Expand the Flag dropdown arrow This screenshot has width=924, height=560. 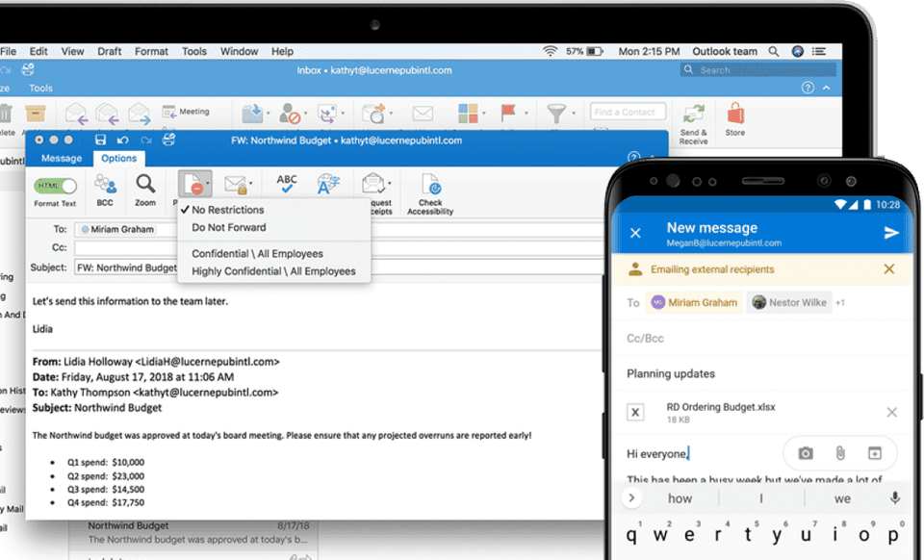(x=526, y=114)
